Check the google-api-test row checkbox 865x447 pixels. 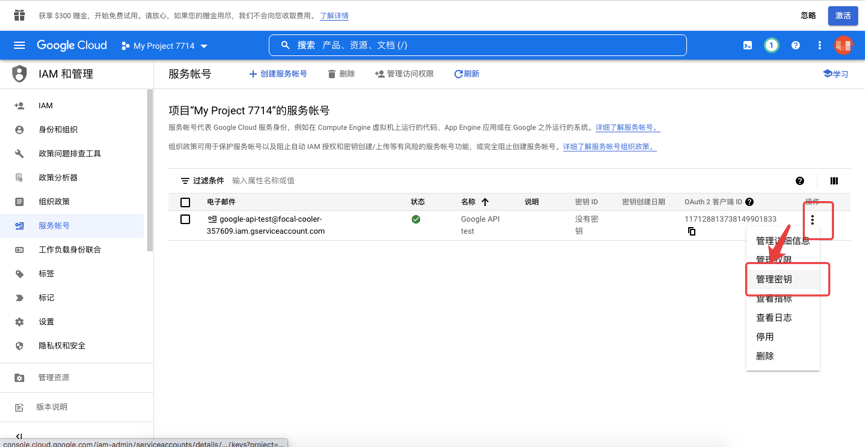click(185, 220)
